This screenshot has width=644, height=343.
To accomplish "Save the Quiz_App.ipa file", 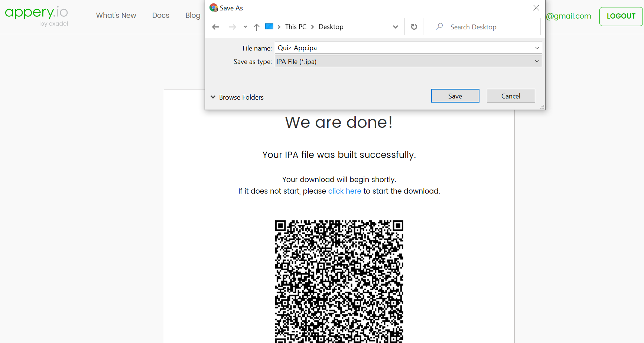I will (x=455, y=96).
